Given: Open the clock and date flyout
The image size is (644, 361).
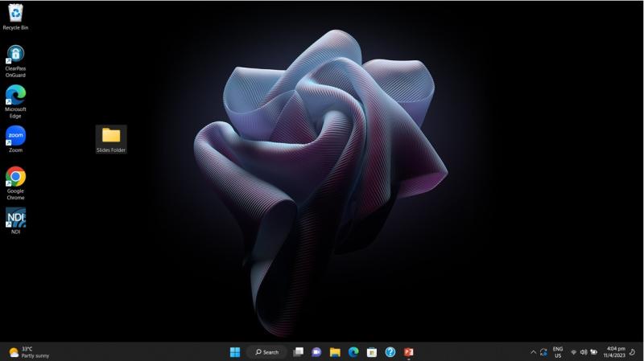Looking at the screenshot, I should pos(614,352).
